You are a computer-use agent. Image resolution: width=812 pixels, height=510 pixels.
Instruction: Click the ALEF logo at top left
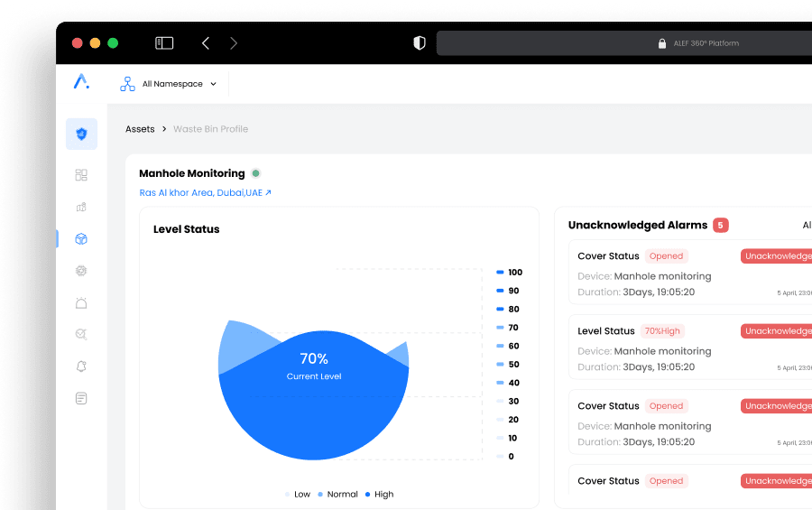pos(81,82)
